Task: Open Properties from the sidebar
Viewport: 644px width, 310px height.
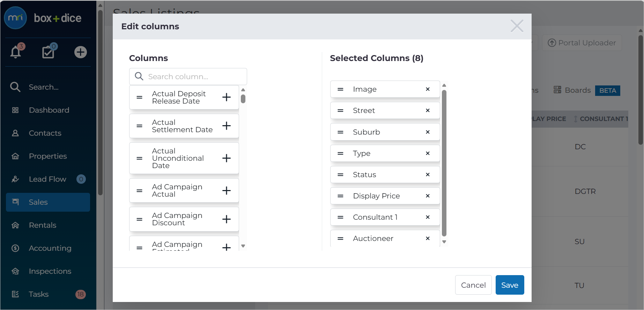Action: (x=48, y=156)
